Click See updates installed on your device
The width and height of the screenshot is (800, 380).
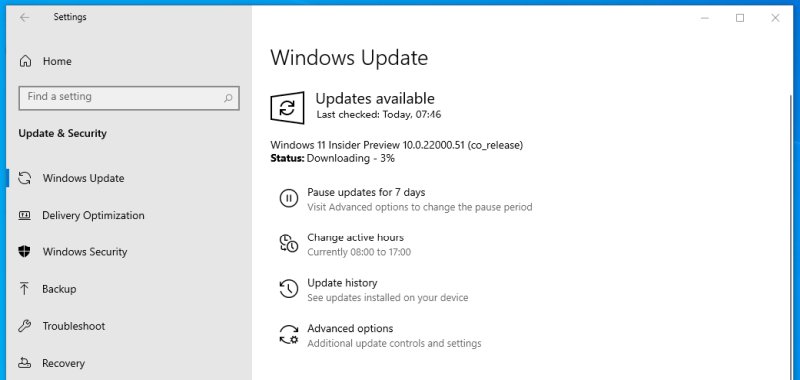coord(387,297)
